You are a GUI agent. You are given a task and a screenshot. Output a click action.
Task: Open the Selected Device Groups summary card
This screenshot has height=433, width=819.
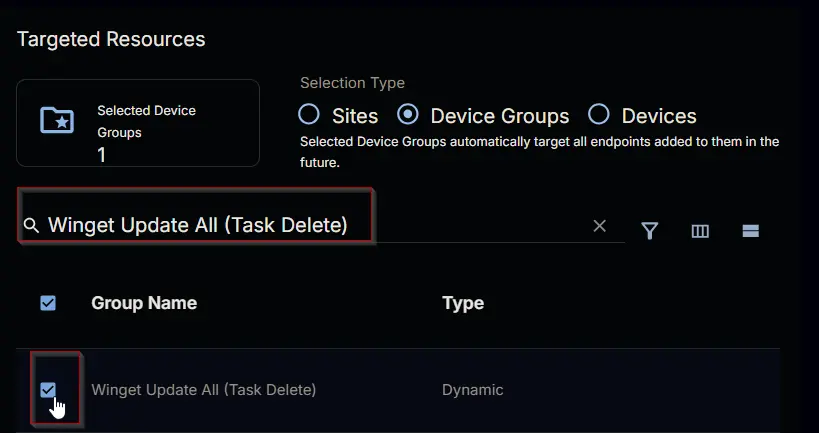tap(138, 123)
